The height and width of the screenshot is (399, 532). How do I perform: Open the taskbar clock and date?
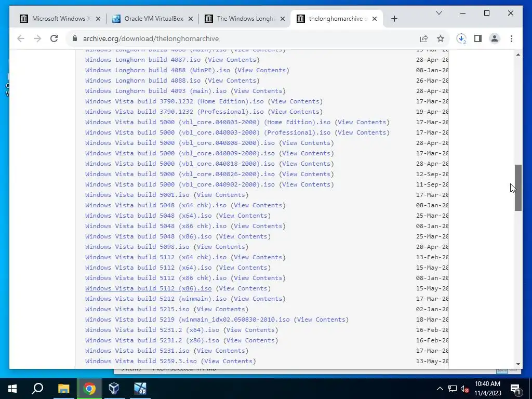[487, 389]
